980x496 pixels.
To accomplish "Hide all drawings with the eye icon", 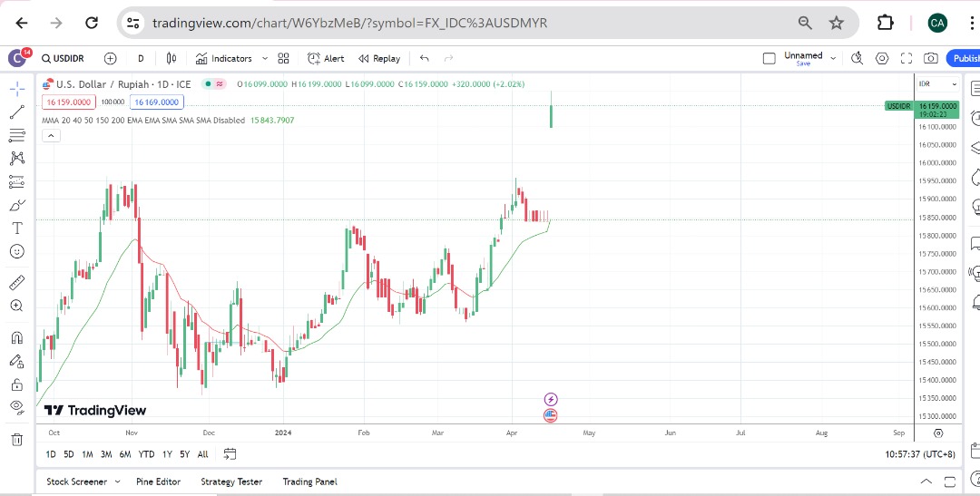I will click(x=17, y=407).
